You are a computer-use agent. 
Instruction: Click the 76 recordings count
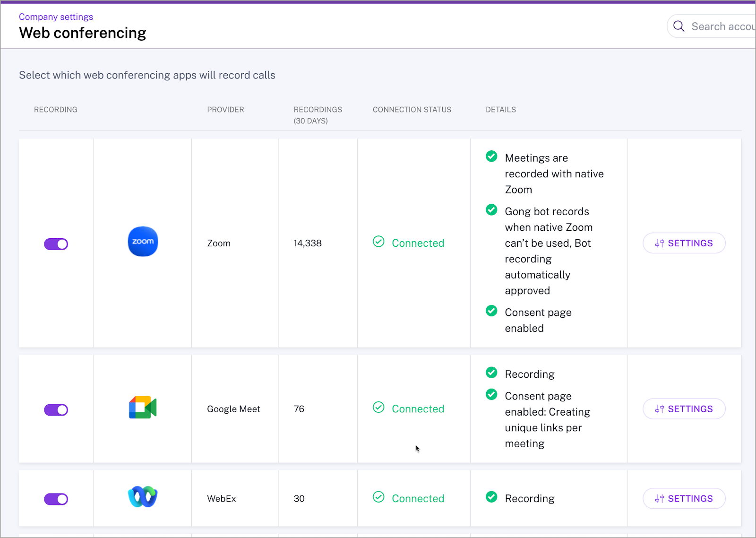pos(299,409)
